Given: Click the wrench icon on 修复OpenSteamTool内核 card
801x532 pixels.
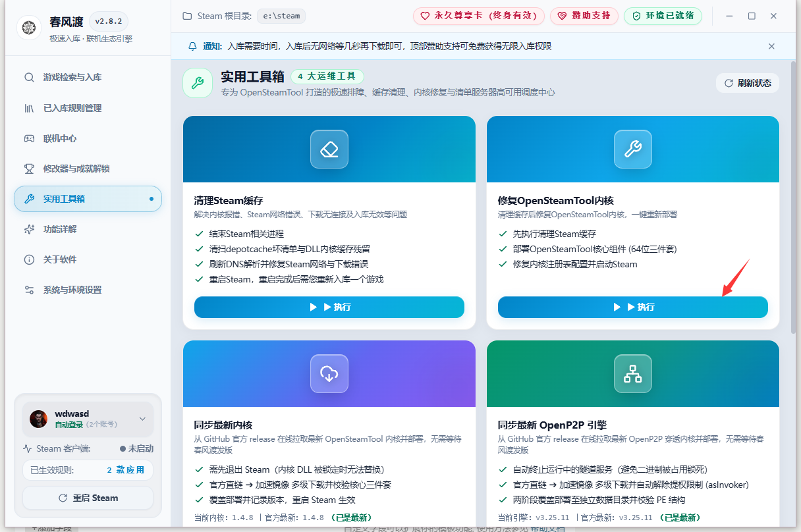Looking at the screenshot, I should (x=632, y=149).
